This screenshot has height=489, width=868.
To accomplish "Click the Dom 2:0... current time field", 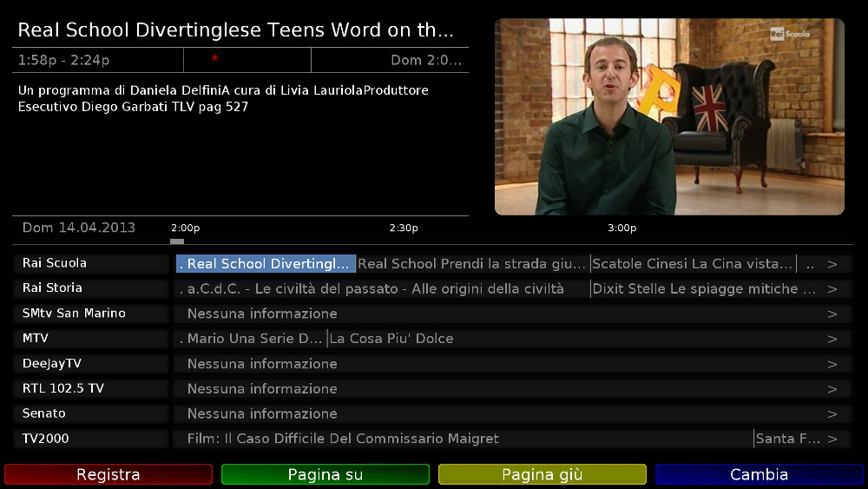I will tap(426, 60).
